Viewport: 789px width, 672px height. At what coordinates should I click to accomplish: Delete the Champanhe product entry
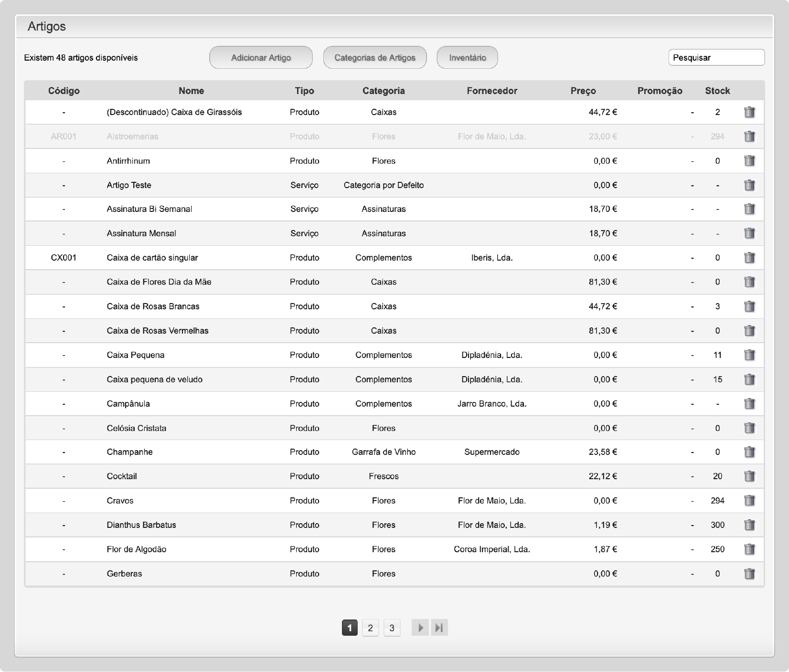coord(749,452)
